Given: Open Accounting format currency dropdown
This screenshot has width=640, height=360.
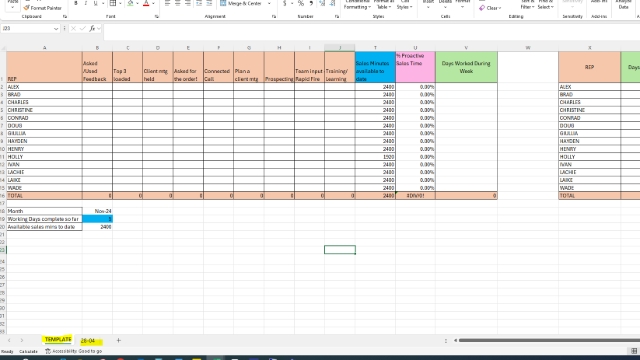Looking at the screenshot, I should click(x=291, y=3).
